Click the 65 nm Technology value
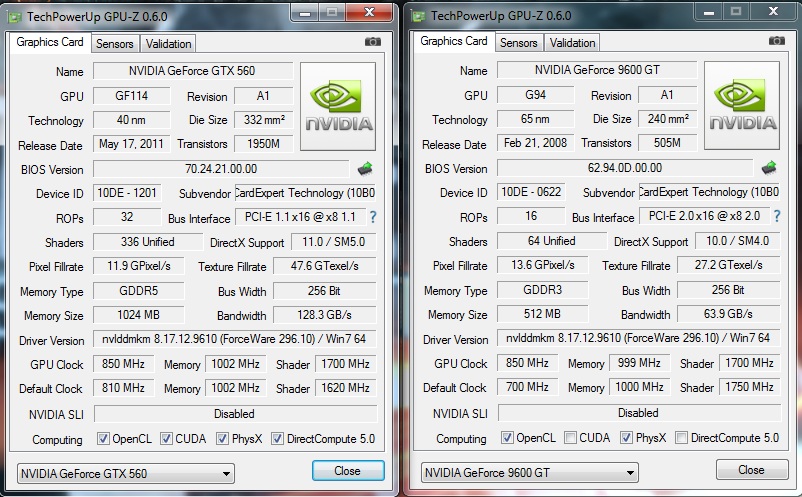802x497 pixels. pos(536,119)
